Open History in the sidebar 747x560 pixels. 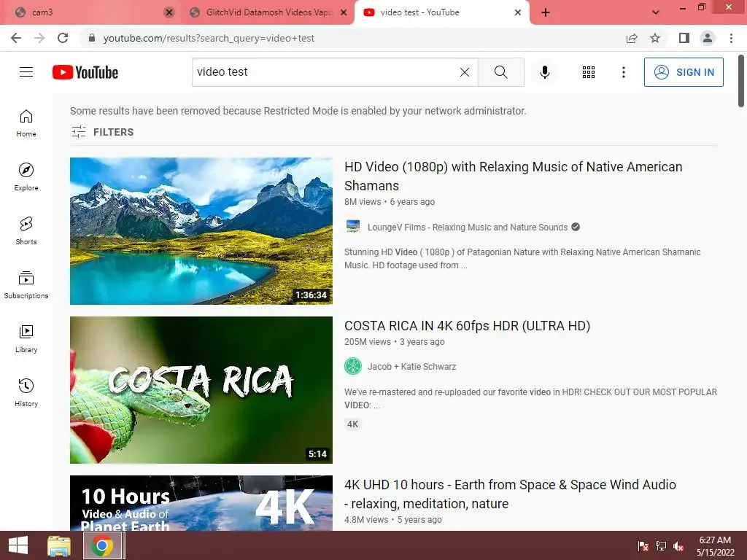pyautogui.click(x=26, y=392)
